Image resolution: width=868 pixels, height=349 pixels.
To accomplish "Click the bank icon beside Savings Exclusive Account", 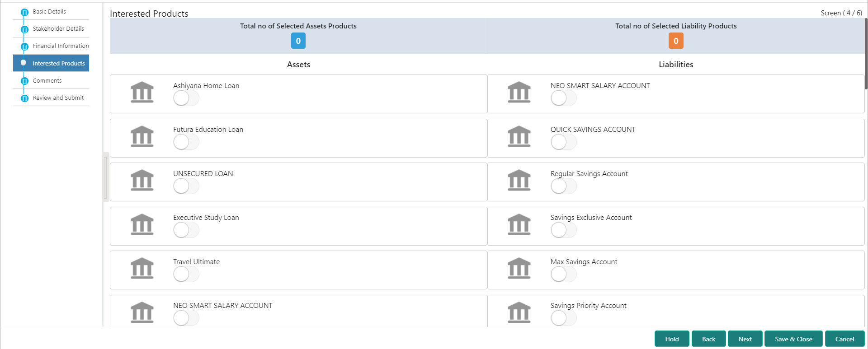I will pos(519,224).
